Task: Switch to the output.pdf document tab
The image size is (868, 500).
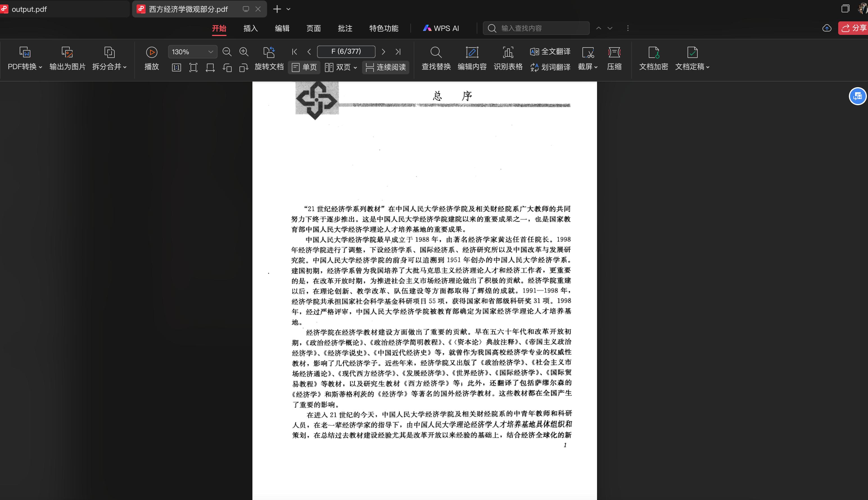Action: [x=29, y=9]
